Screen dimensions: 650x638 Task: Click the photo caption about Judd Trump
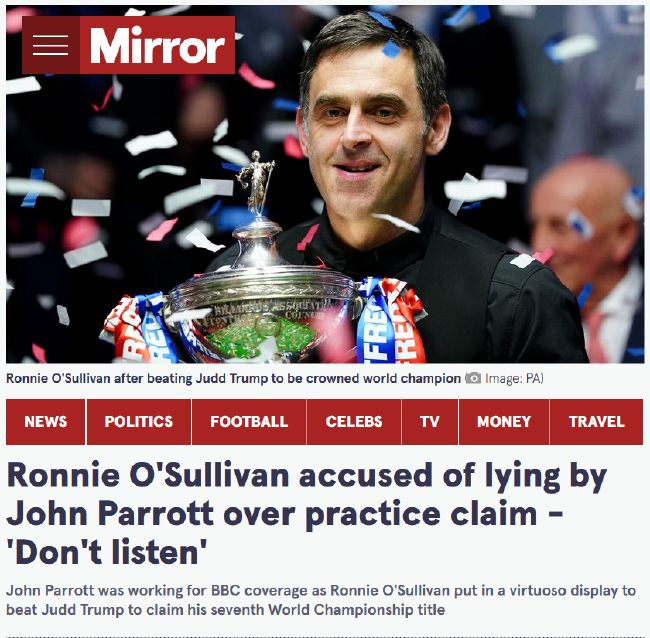click(233, 378)
